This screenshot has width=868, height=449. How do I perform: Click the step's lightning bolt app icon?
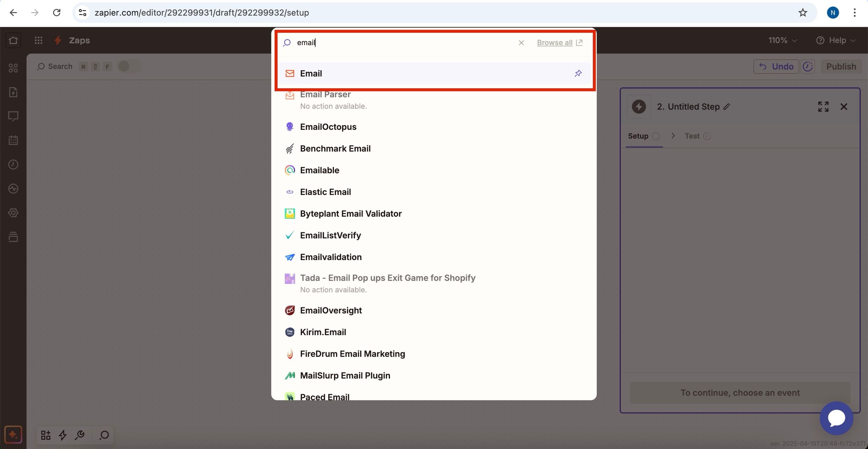pos(639,106)
